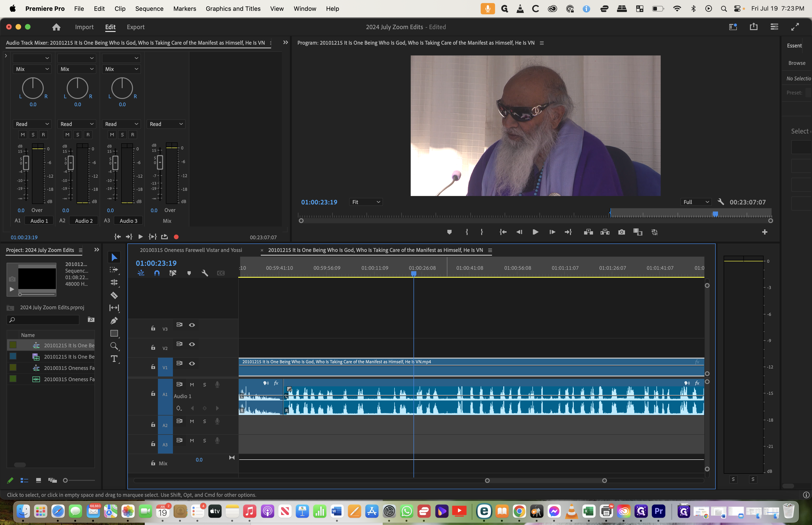The height and width of the screenshot is (525, 812).
Task: Open timeline display settings wrench
Action: click(x=205, y=273)
